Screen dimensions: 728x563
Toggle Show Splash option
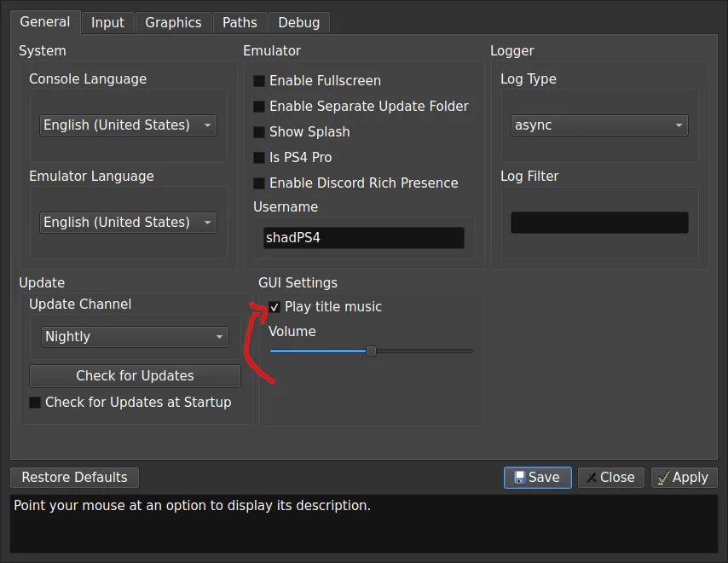258,132
